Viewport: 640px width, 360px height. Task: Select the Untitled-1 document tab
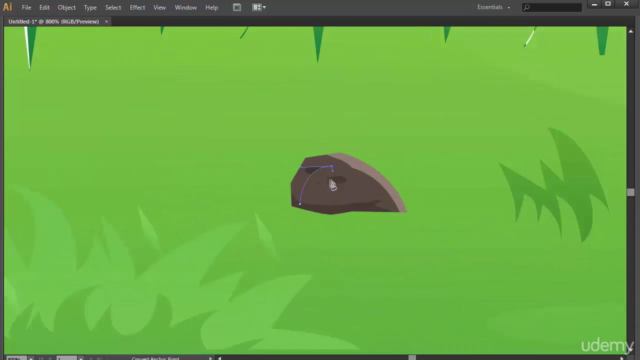coord(53,21)
